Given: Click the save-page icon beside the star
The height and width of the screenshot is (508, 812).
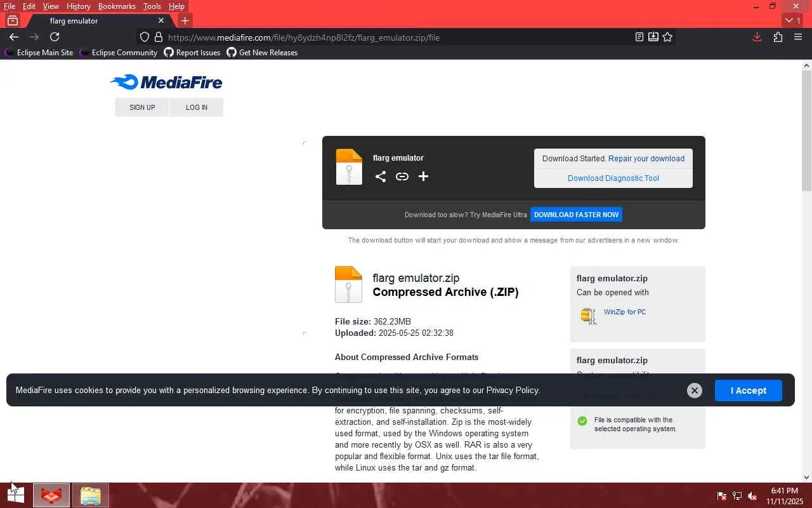Looking at the screenshot, I should (653, 37).
